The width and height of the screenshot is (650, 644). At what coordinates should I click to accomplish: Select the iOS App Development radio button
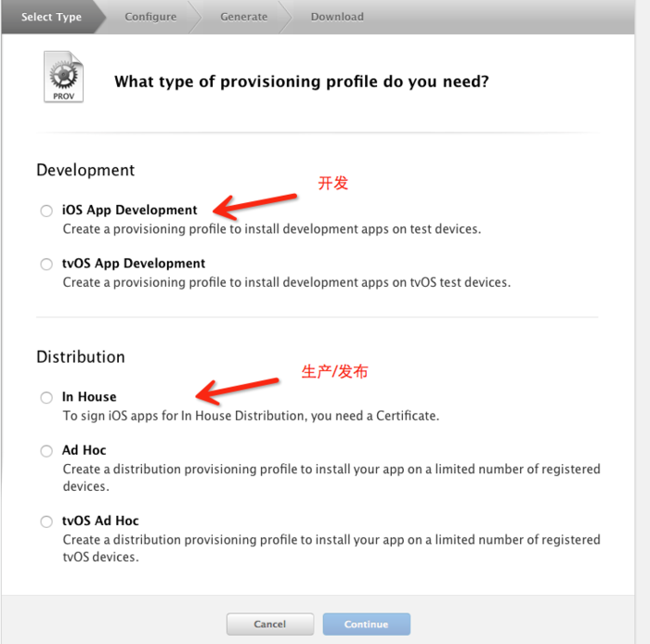pos(46,211)
